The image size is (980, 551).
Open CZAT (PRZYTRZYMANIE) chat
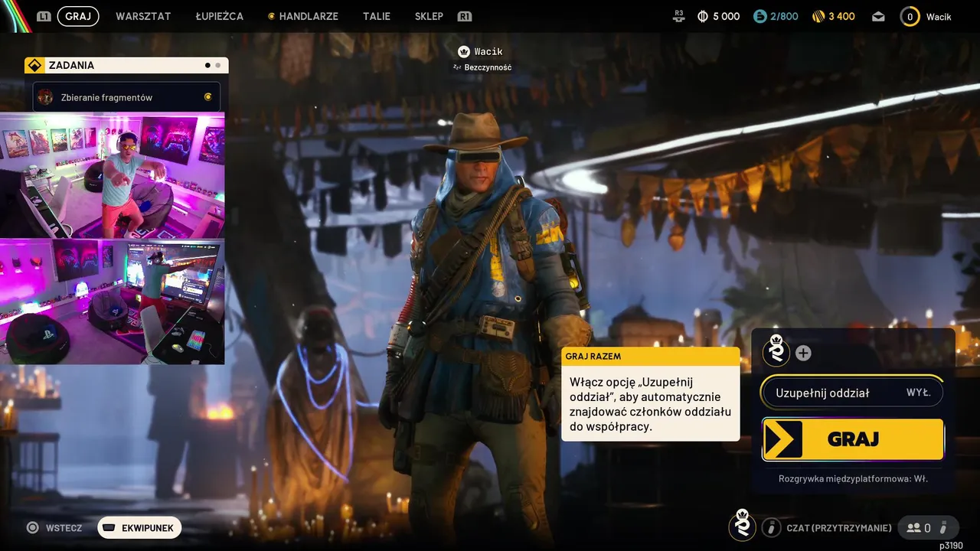point(839,528)
